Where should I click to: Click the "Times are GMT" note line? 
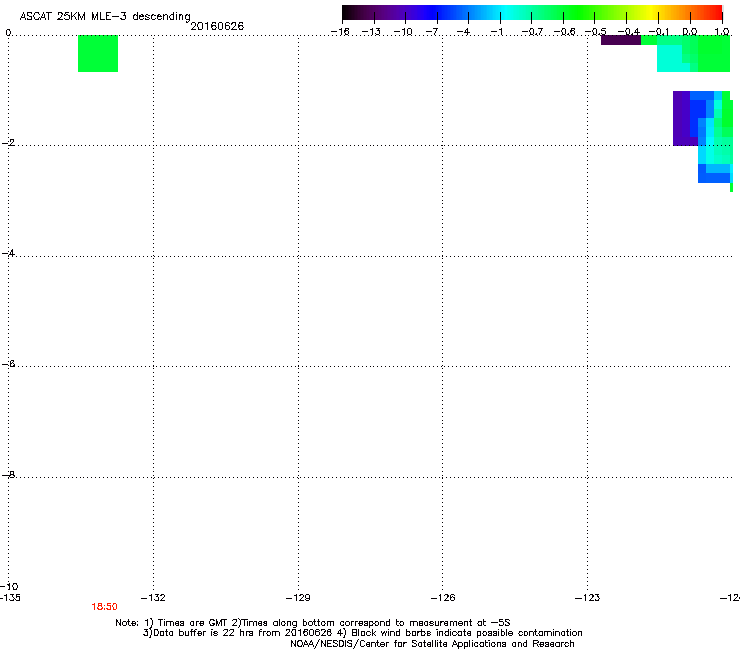coord(313,623)
